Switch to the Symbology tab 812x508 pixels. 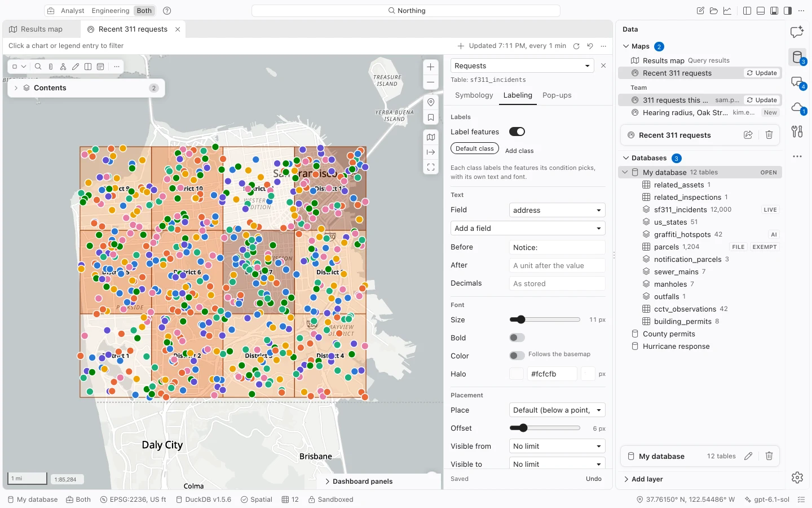[x=474, y=95]
